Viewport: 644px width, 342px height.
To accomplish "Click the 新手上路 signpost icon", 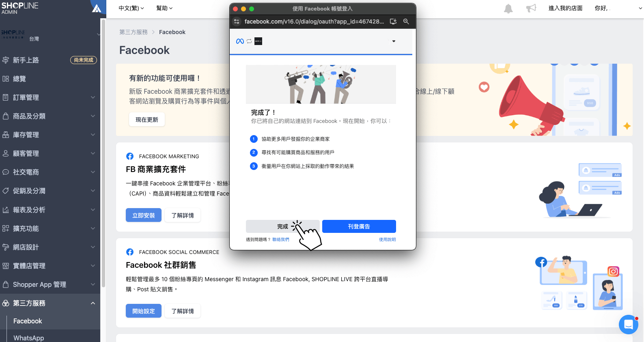I will [6, 60].
